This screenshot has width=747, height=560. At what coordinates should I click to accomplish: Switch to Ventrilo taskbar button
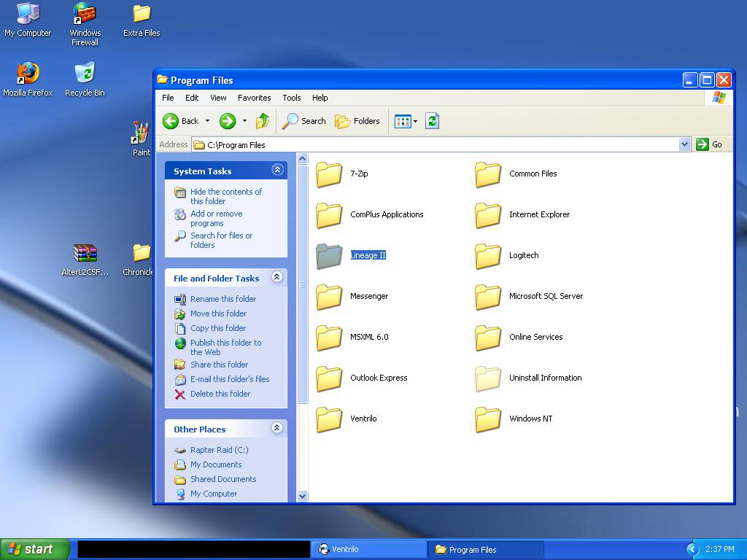click(369, 549)
